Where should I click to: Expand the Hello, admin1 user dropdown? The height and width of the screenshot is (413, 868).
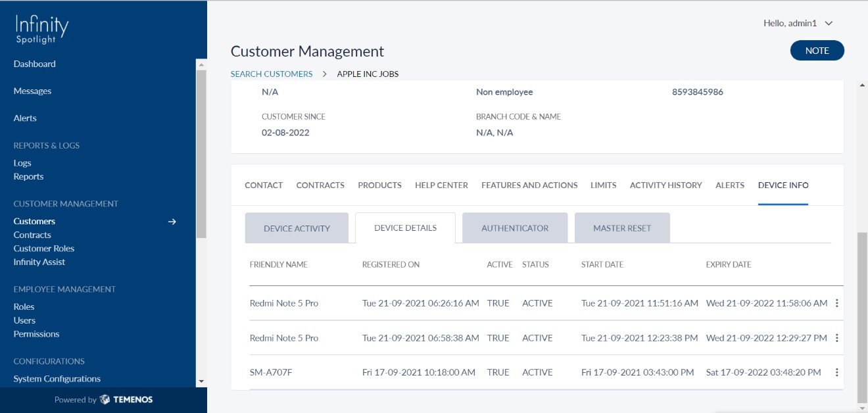point(798,23)
